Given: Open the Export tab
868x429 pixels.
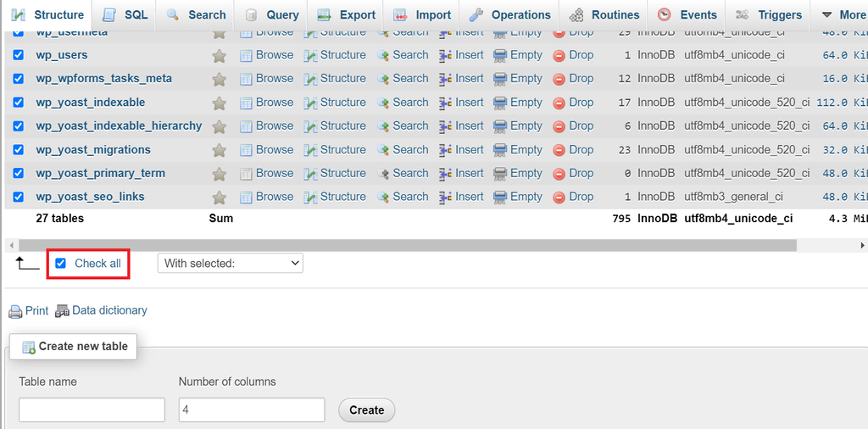Looking at the screenshot, I should pyautogui.click(x=346, y=14).
